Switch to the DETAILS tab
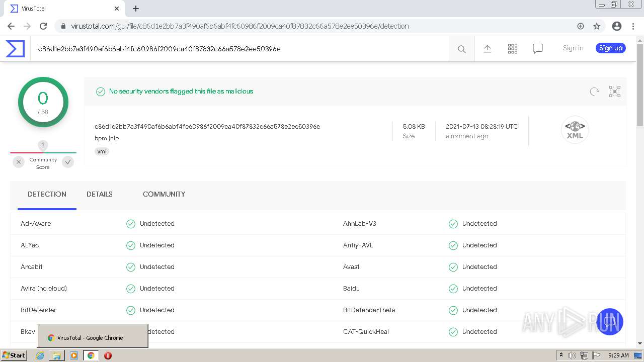Screen dimensions: 644x362 100,194
